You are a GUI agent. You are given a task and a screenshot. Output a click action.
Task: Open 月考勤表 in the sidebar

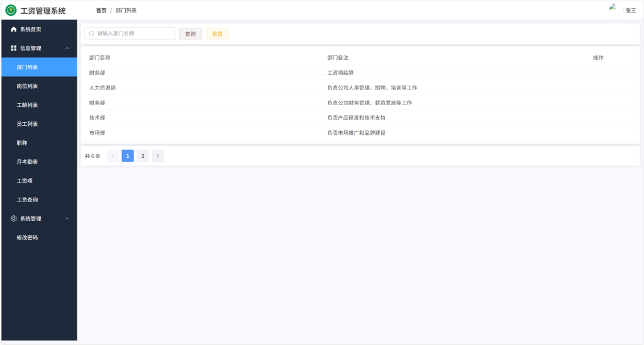click(x=39, y=162)
